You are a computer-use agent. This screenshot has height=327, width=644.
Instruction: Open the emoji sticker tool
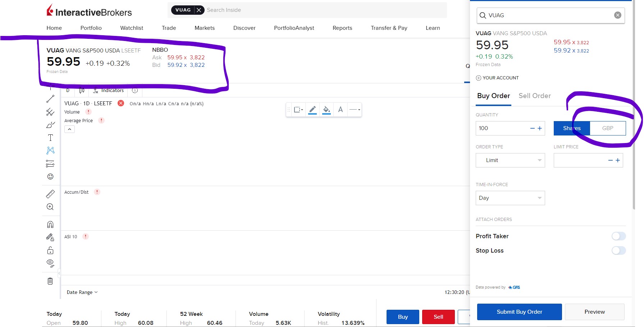tap(50, 176)
